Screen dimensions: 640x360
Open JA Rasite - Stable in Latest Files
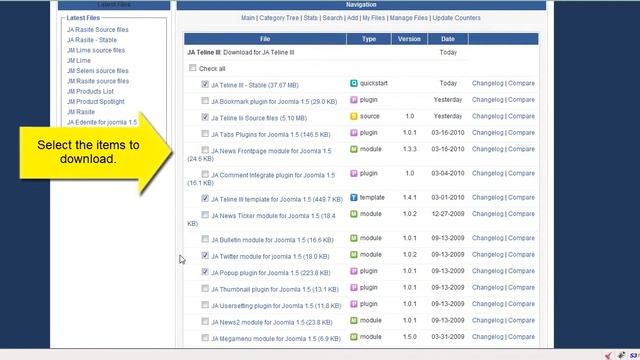pos(92,40)
